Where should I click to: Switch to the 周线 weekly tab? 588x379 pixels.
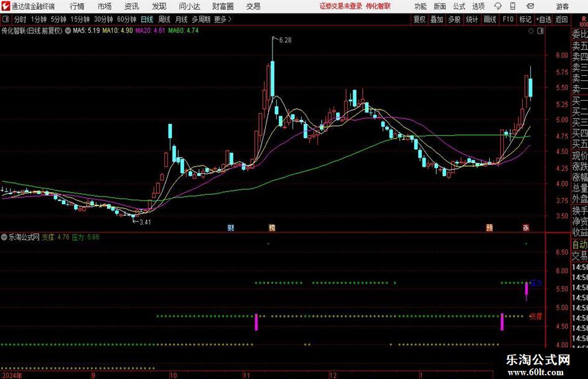164,19
